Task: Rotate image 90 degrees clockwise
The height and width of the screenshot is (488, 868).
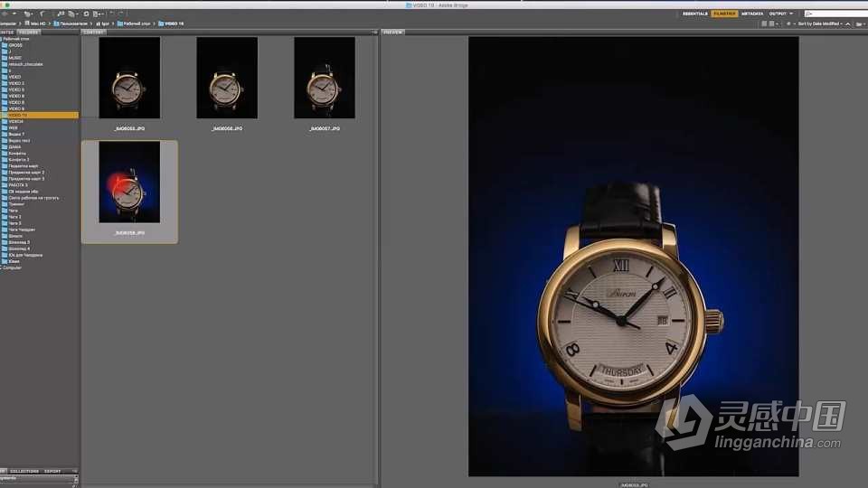Action: 120,14
